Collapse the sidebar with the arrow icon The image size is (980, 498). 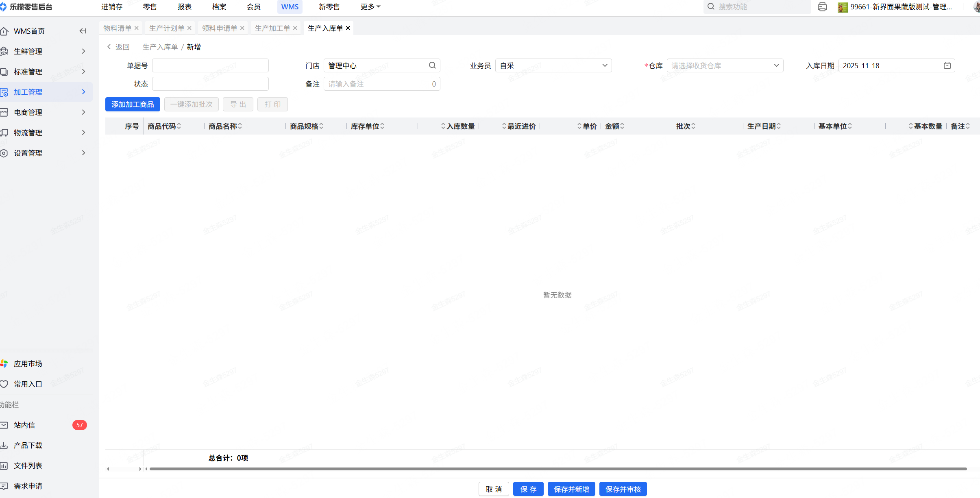83,31
